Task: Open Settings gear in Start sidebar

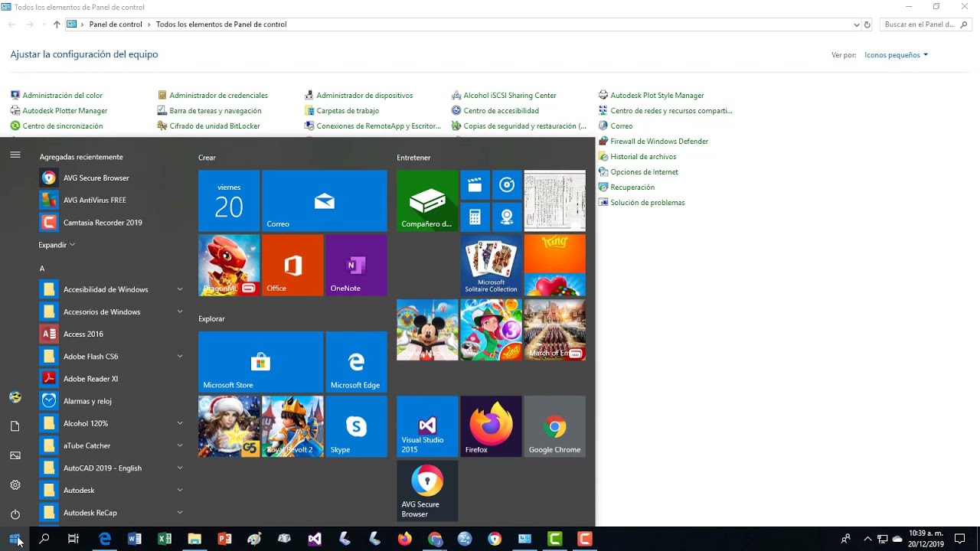Action: [15, 484]
